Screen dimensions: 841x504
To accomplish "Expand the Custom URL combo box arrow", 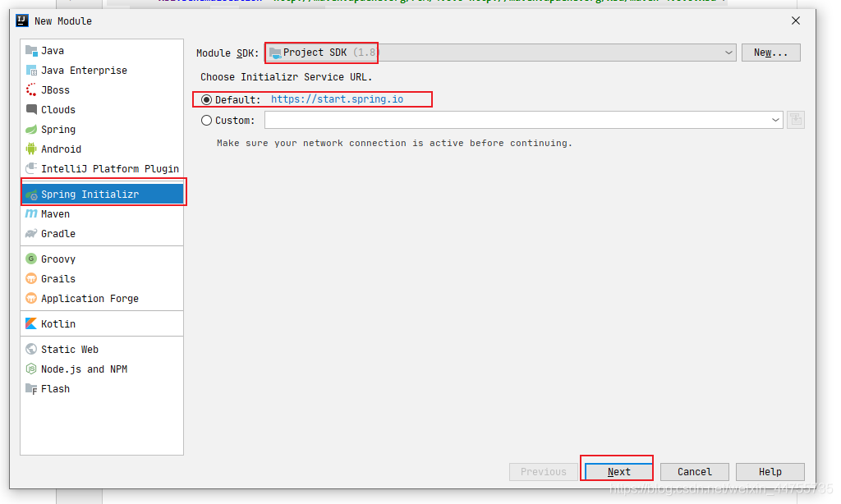I will pyautogui.click(x=775, y=120).
